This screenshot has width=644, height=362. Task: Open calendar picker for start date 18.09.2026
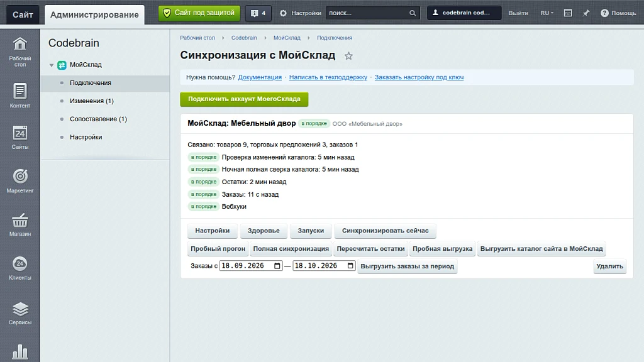[277, 266]
